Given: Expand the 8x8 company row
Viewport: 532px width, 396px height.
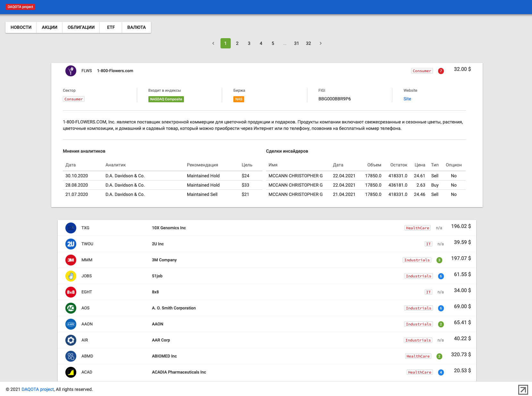Looking at the screenshot, I should [x=267, y=292].
